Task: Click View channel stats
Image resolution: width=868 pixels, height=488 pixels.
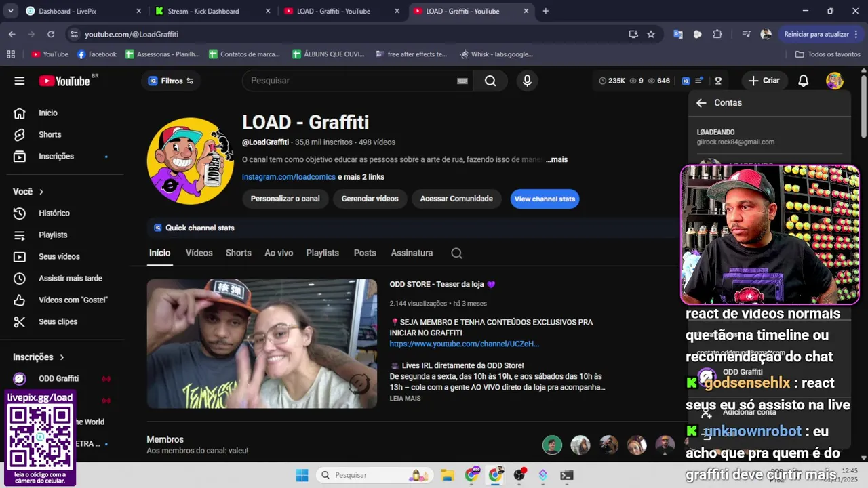Action: (545, 199)
